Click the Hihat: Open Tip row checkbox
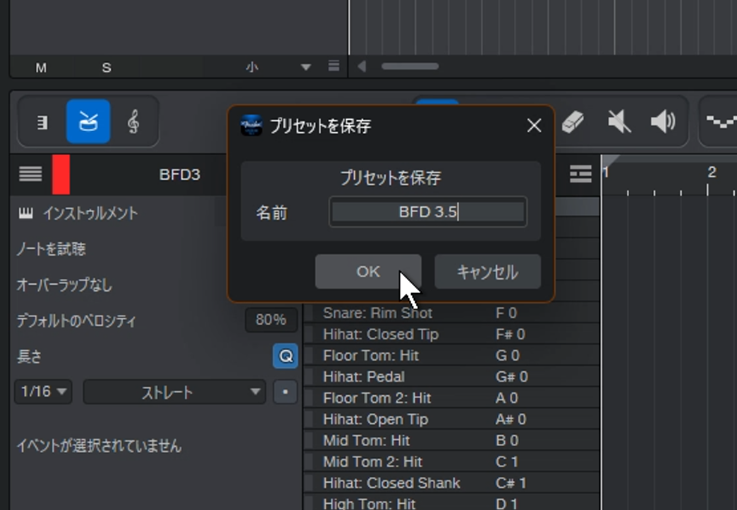 click(x=309, y=419)
